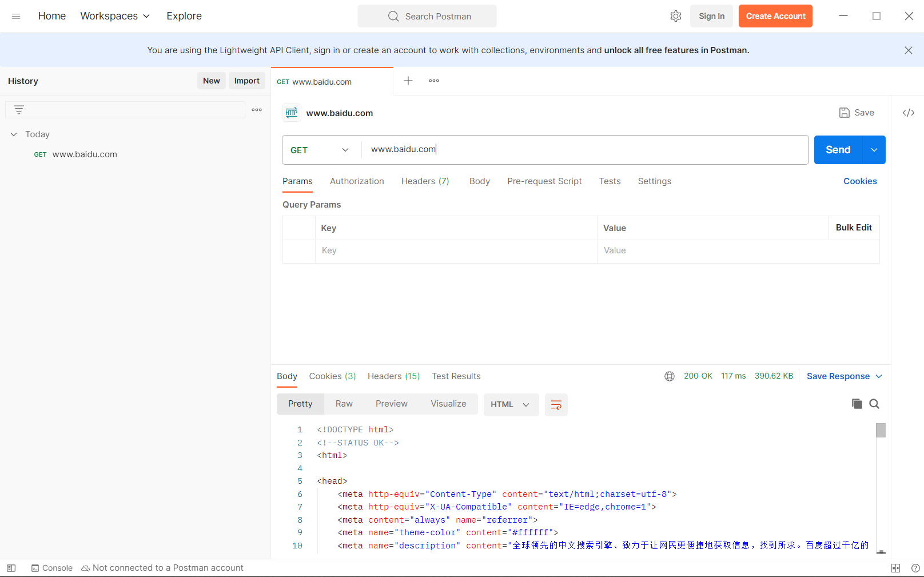Select the request Body tab
The width and height of the screenshot is (924, 577).
[480, 181]
